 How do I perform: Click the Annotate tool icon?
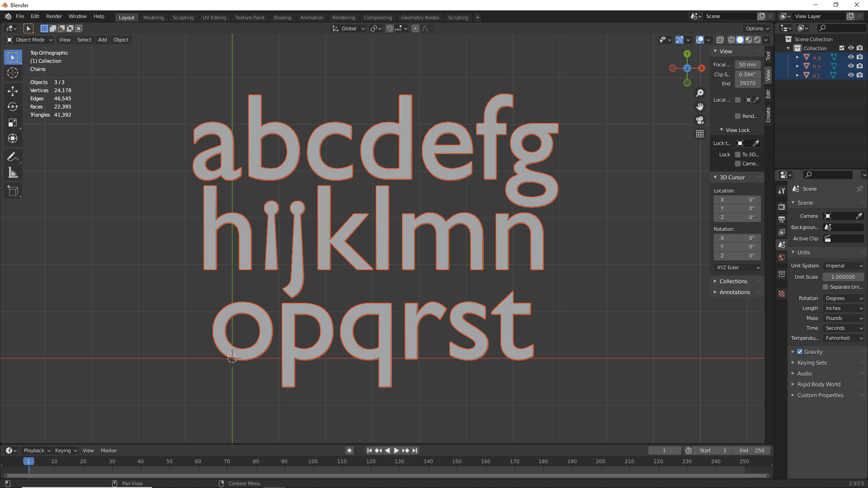13,157
